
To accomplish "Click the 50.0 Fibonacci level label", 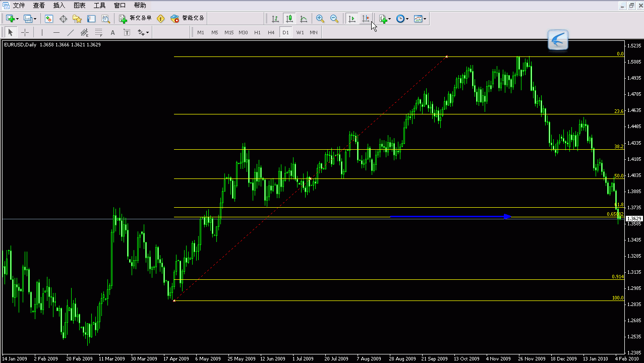I will click(619, 175).
